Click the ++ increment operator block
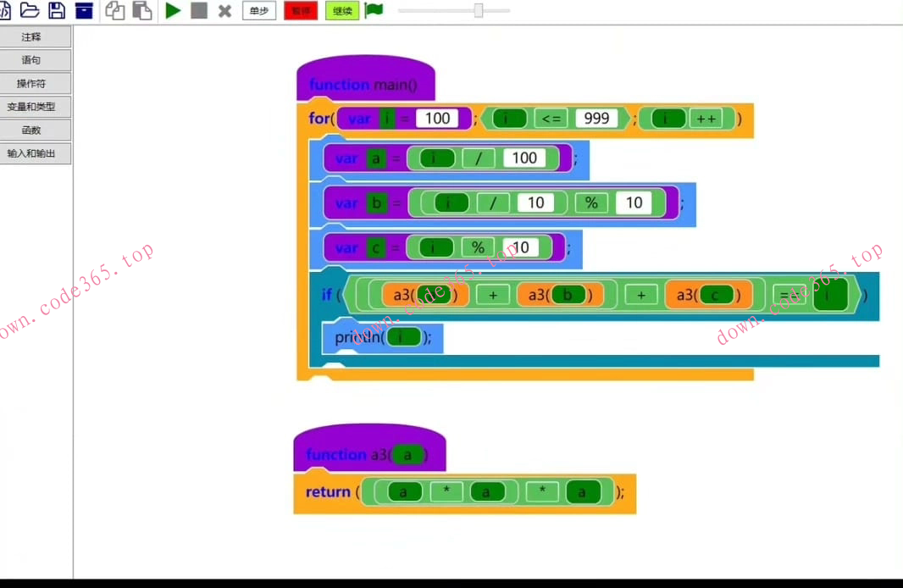The image size is (903, 588). coord(706,119)
